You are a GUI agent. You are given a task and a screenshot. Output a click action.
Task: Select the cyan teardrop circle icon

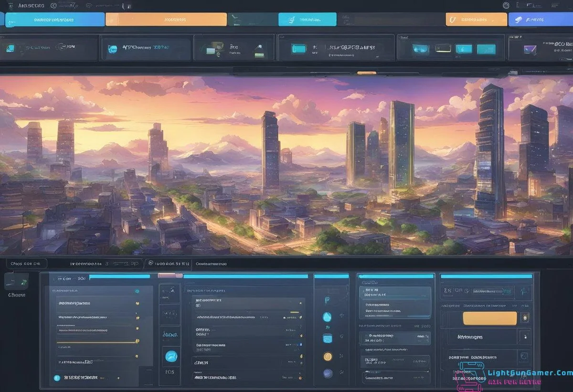click(x=327, y=317)
